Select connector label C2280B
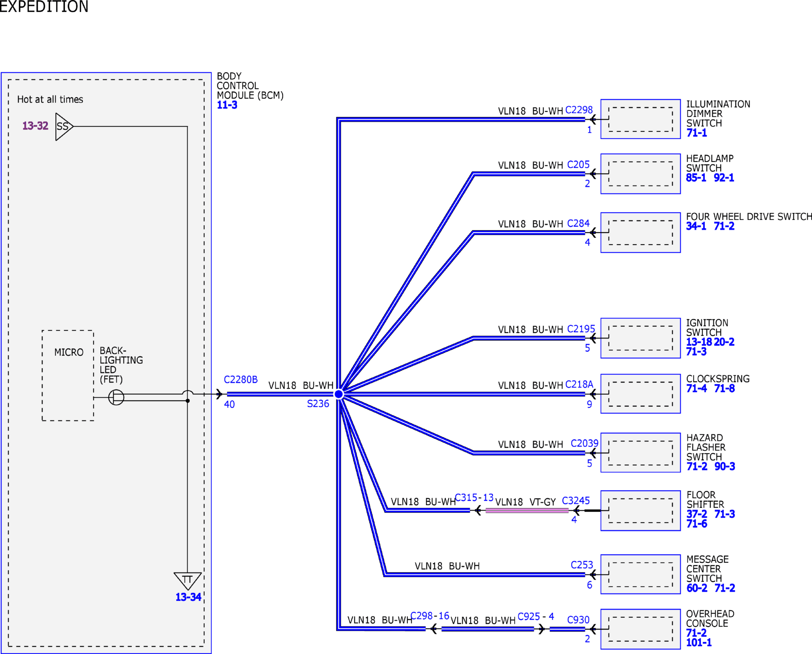Screen dimensions: 812x654 (241, 380)
